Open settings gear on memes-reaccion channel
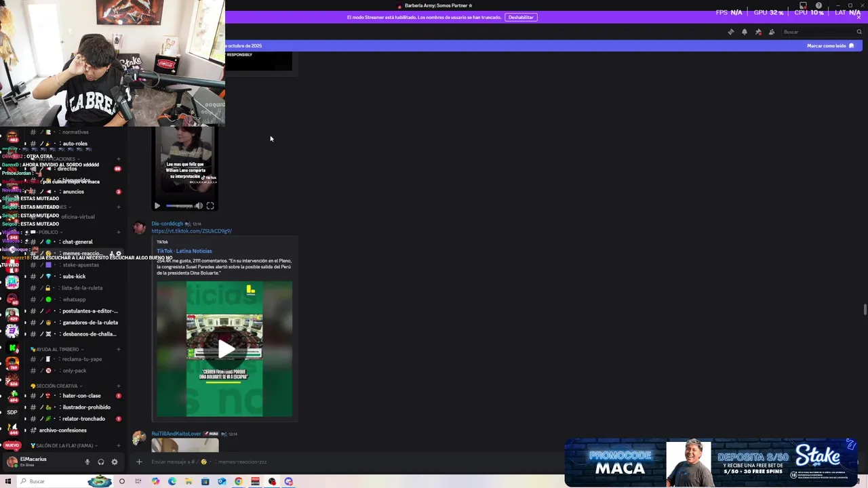 (x=119, y=253)
